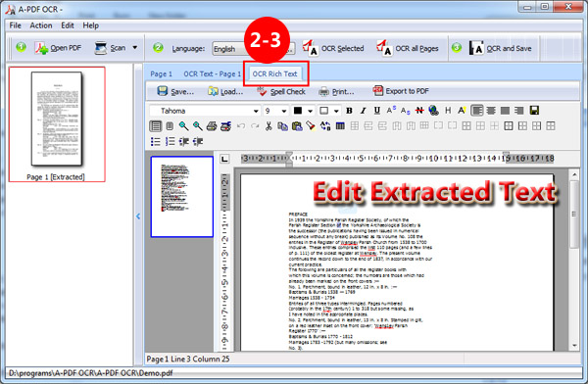Collapse the left thumbnail panel arrow

click(x=138, y=216)
